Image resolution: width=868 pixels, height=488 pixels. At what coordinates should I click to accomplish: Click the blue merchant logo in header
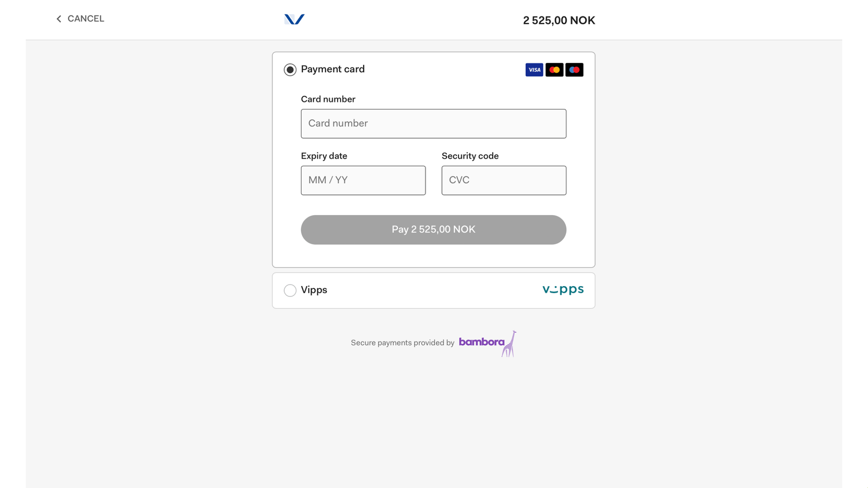tap(294, 19)
